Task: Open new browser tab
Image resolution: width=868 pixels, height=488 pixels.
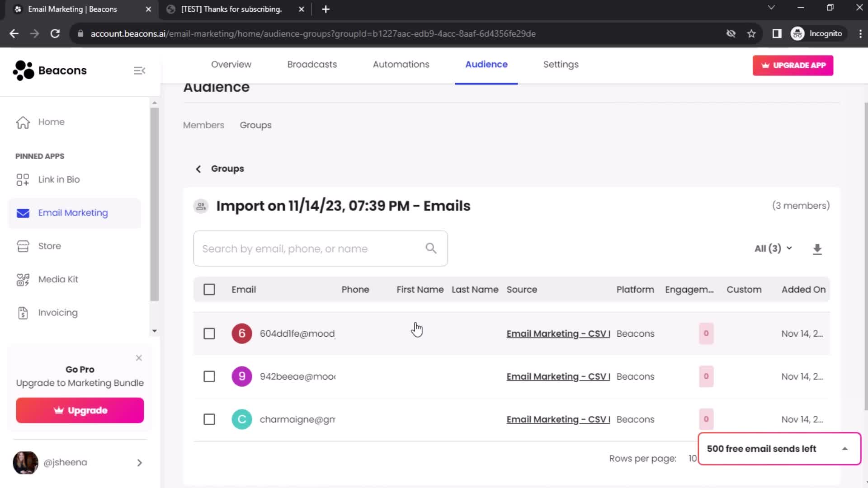Action: [x=325, y=9]
